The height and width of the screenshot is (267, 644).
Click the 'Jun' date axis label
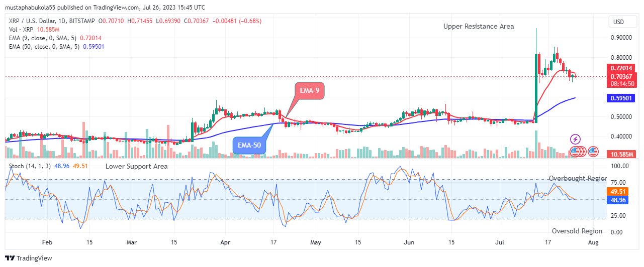[410, 242]
